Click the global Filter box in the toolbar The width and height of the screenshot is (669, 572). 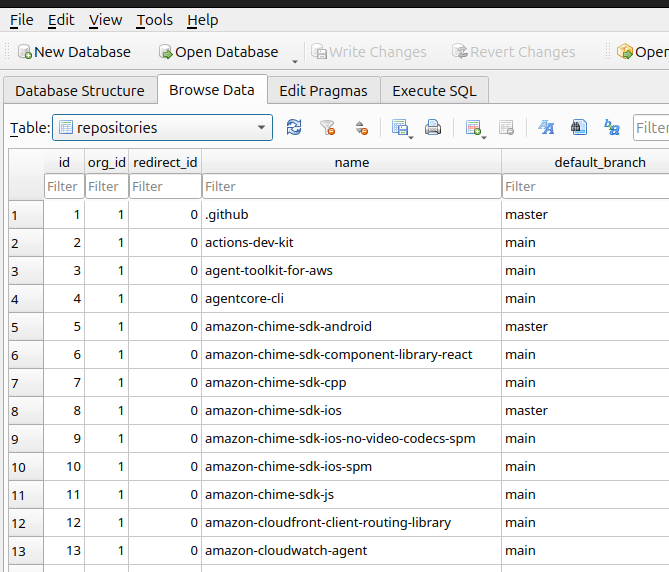tap(651, 128)
